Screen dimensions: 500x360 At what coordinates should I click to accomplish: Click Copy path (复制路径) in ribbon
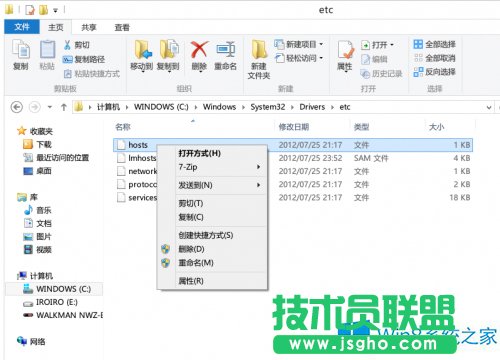[84, 59]
